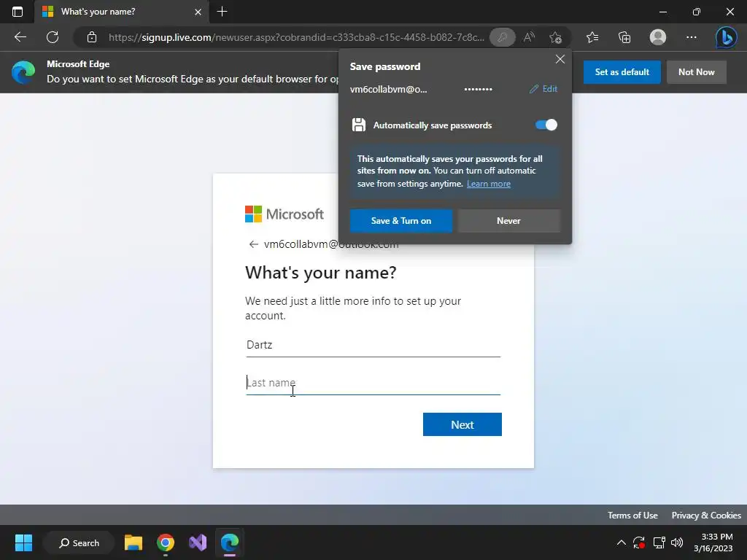The height and width of the screenshot is (560, 747).
Task: Click into the Last name field
Action: tap(373, 383)
